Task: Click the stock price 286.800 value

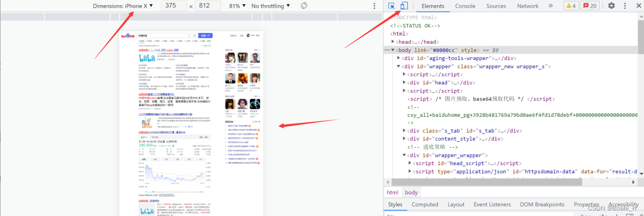Action: coord(146,145)
